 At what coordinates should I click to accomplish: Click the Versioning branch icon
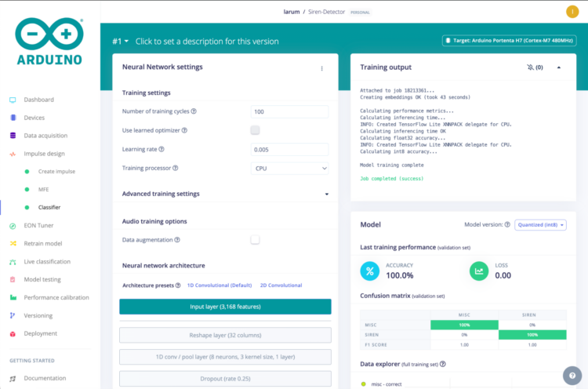click(13, 315)
